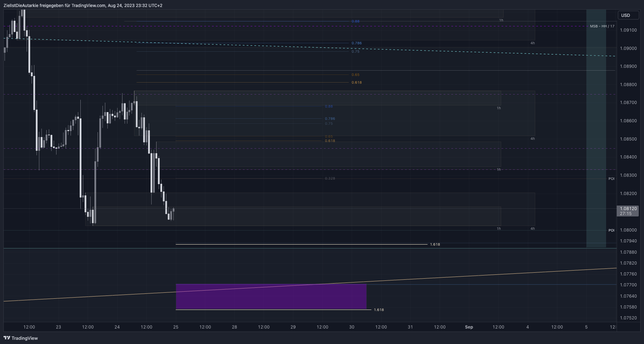Click the 1.08500 price axis label
This screenshot has height=344, width=644.
pyautogui.click(x=628, y=139)
